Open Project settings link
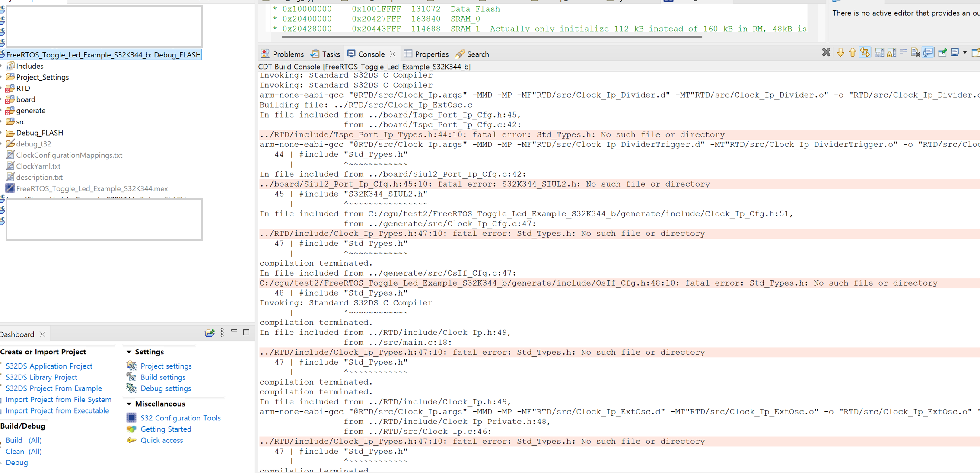Screen dimensions: 980x474 pos(166,366)
